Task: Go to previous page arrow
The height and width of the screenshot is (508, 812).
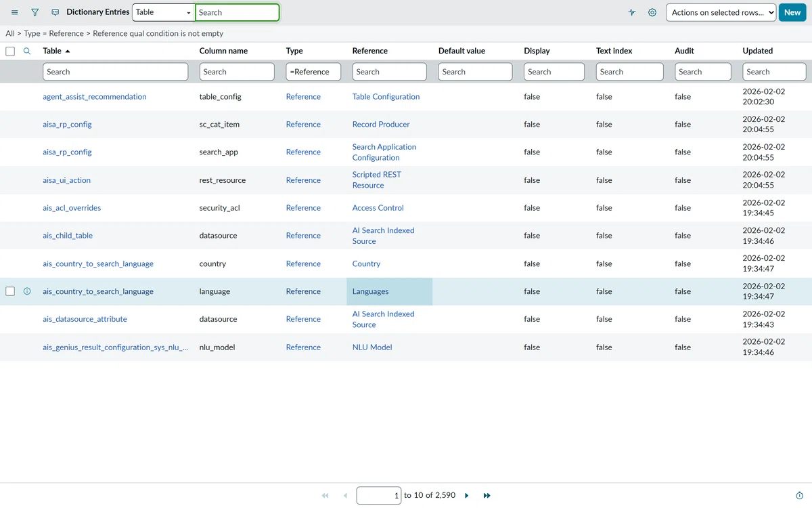Action: pyautogui.click(x=345, y=496)
